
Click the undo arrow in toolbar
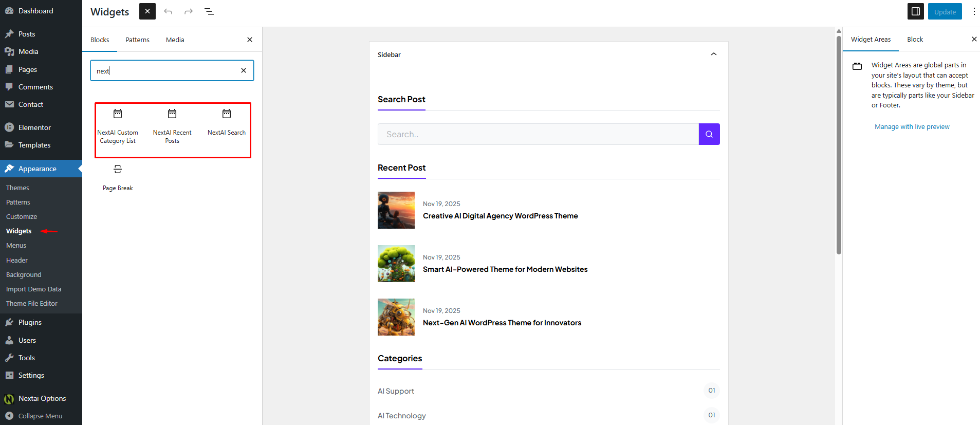[x=168, y=11]
